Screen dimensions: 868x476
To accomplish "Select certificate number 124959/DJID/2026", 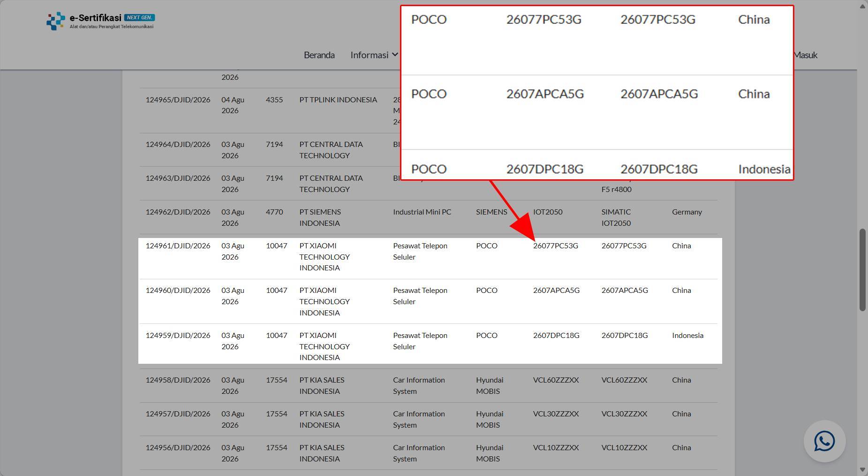I will coord(178,335).
